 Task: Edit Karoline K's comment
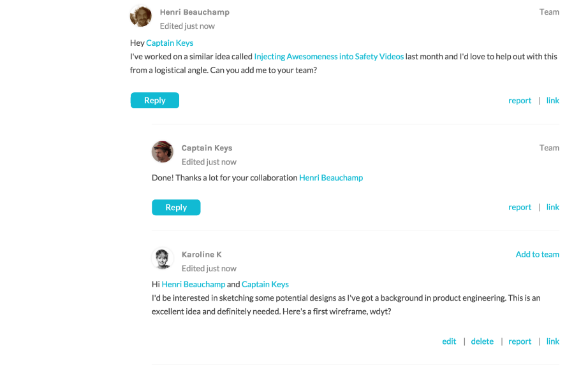(x=449, y=341)
